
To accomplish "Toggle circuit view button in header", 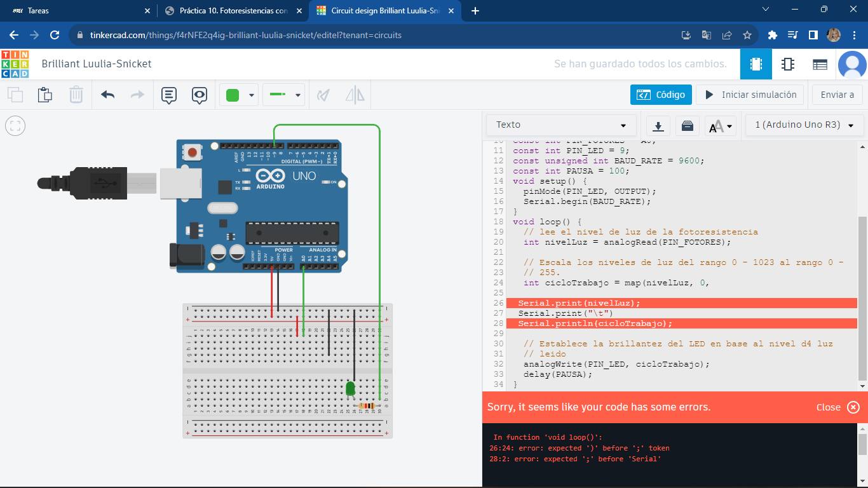I will pos(756,64).
